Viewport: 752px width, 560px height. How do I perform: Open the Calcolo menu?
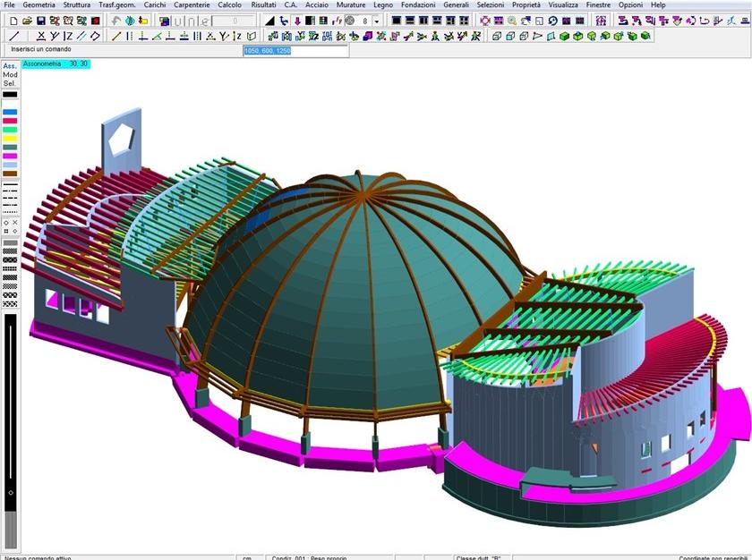pyautogui.click(x=229, y=5)
